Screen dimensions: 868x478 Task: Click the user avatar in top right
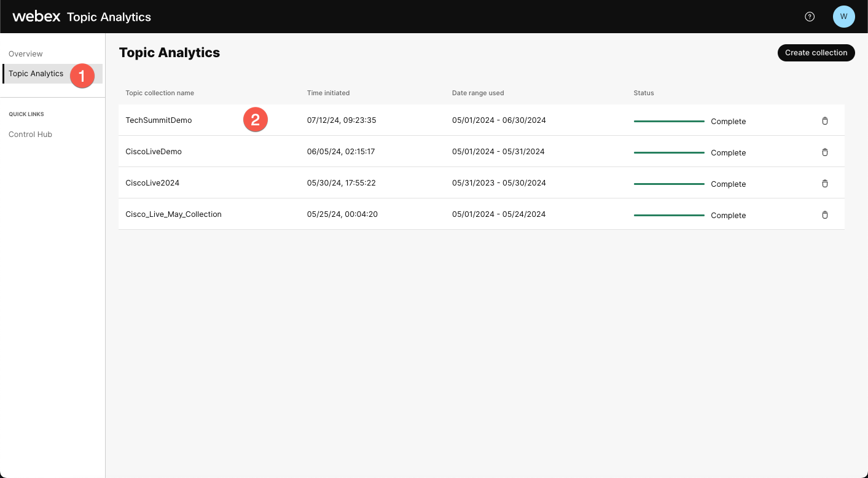point(843,17)
